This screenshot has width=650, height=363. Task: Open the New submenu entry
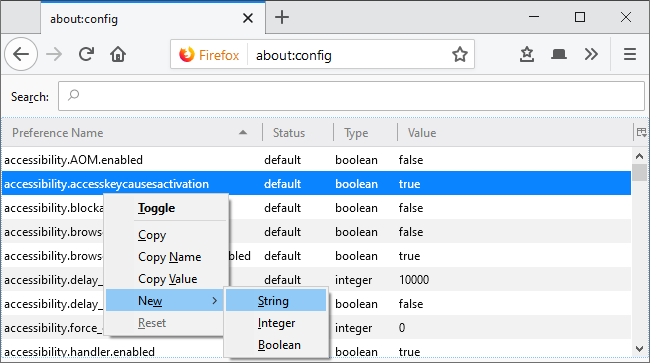165,300
